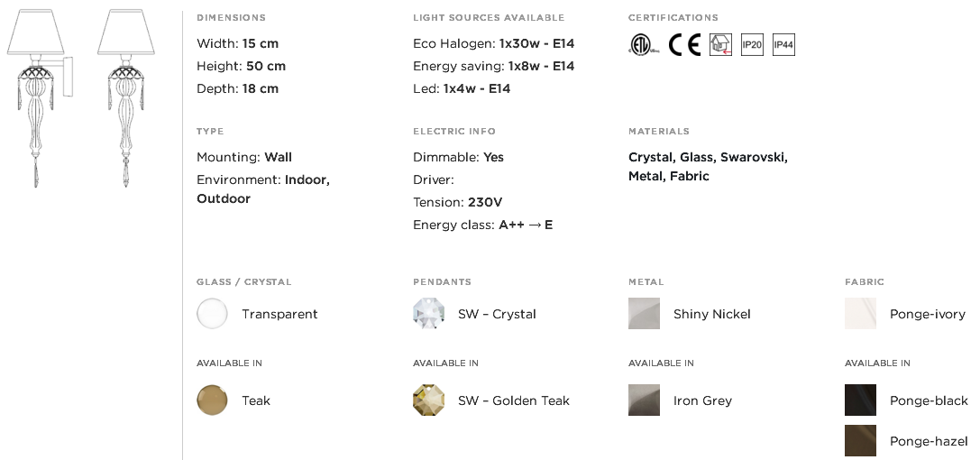Open the side-view lamp drawing
This screenshot has height=460, width=980.
coord(40,98)
